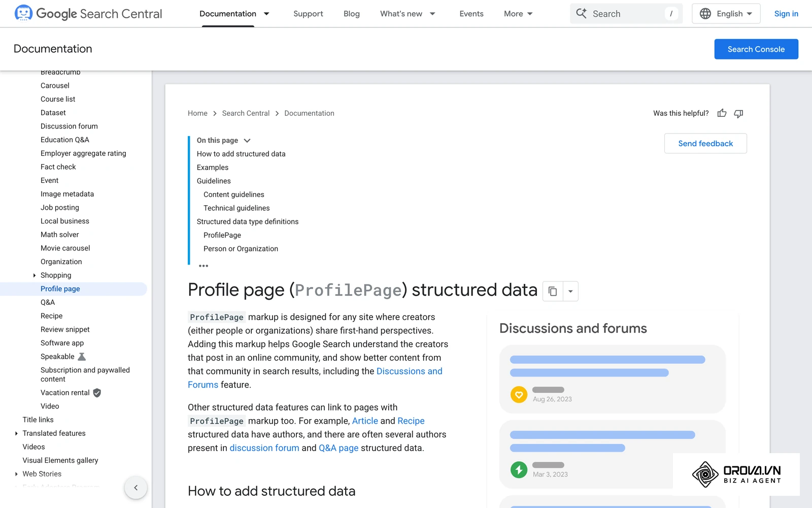Click Send feedback button
The image size is (812, 508).
click(x=705, y=143)
